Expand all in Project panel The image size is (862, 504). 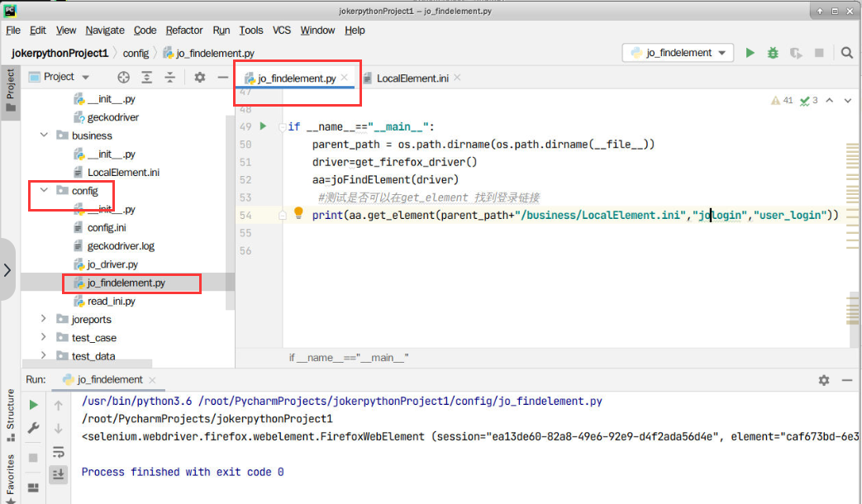pyautogui.click(x=147, y=78)
